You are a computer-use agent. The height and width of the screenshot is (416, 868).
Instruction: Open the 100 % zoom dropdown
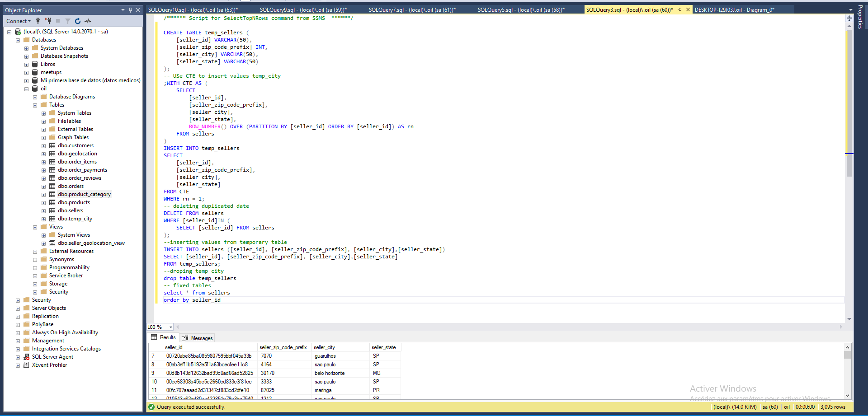click(x=170, y=327)
